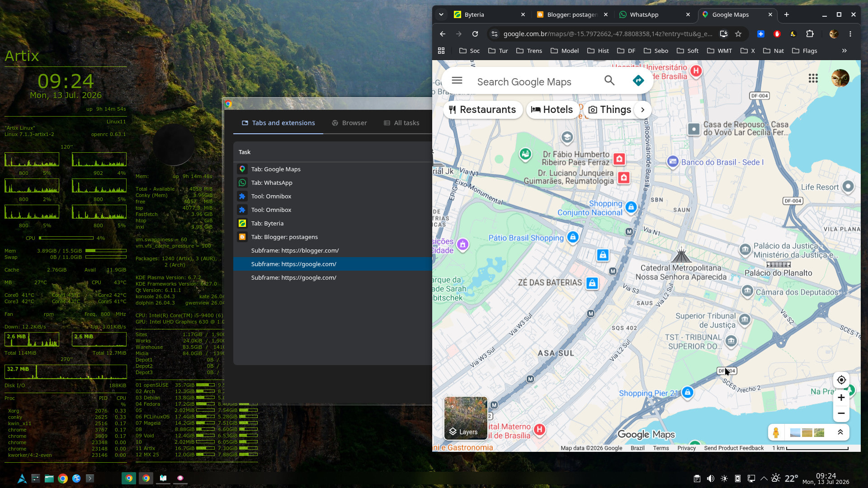Screen dimensions: 868x488
Task: Click the magnifier search icon in Google Maps
Action: click(x=609, y=80)
